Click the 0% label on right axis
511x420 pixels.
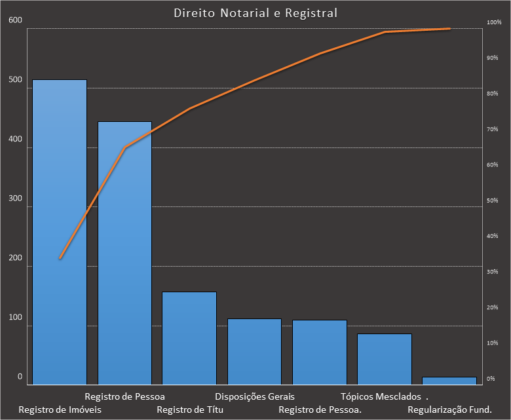pos(491,379)
